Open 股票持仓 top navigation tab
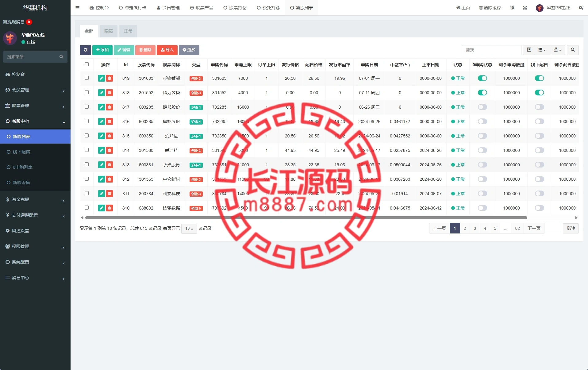 [235, 8]
